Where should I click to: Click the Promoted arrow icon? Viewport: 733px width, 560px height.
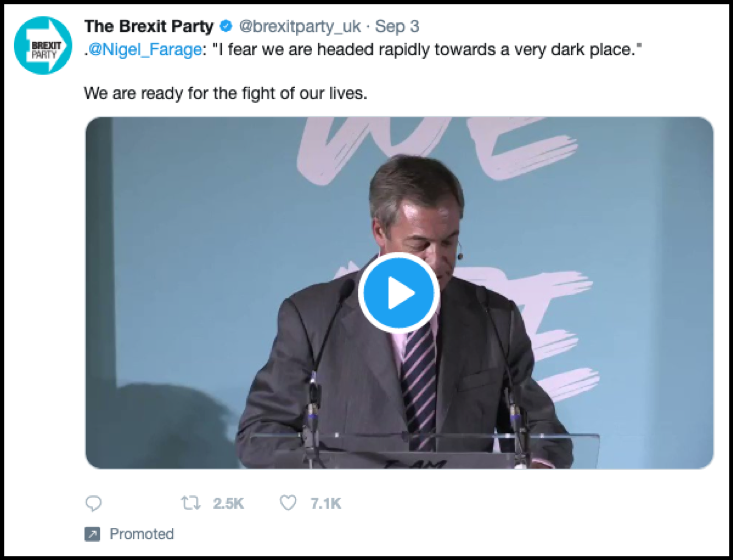[x=93, y=534]
